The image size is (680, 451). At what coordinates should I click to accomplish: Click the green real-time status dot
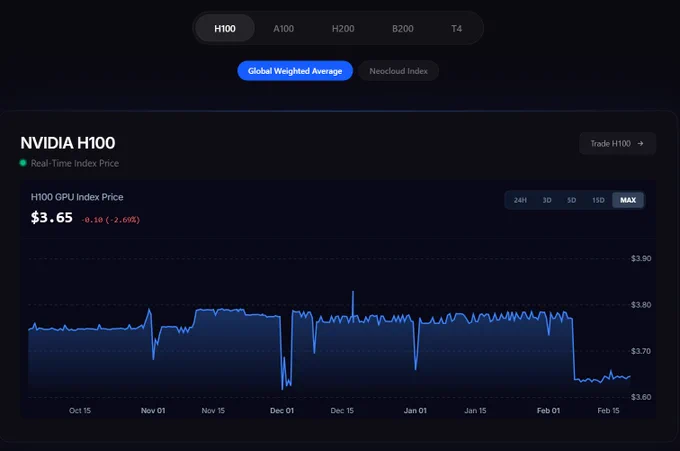tap(23, 163)
